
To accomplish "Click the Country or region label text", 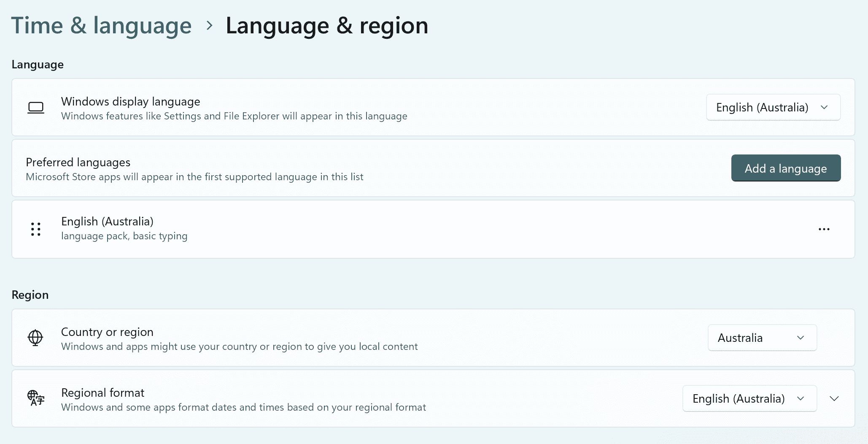I will pos(107,332).
